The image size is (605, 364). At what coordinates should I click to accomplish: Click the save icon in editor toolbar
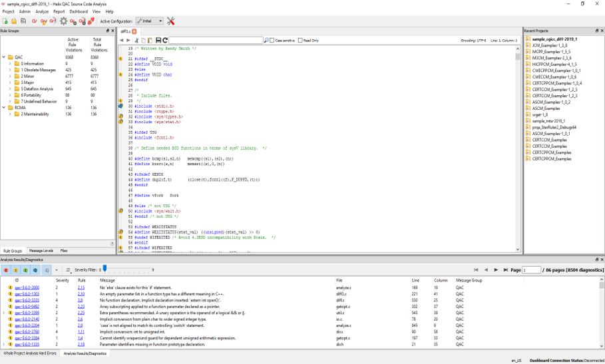(x=158, y=41)
